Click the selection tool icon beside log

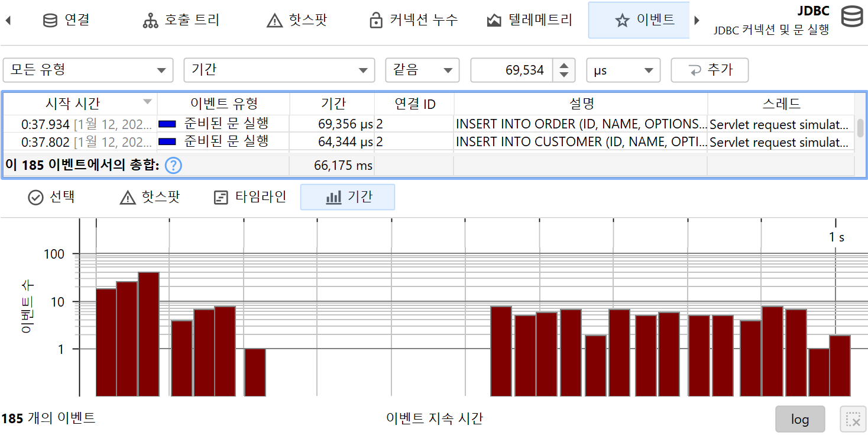(x=853, y=419)
